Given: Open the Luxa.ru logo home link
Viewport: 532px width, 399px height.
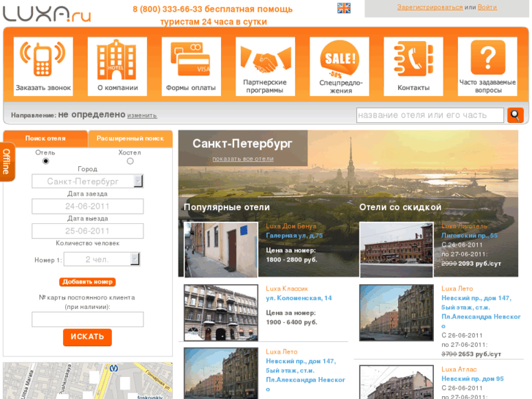Looking at the screenshot, I should (47, 14).
